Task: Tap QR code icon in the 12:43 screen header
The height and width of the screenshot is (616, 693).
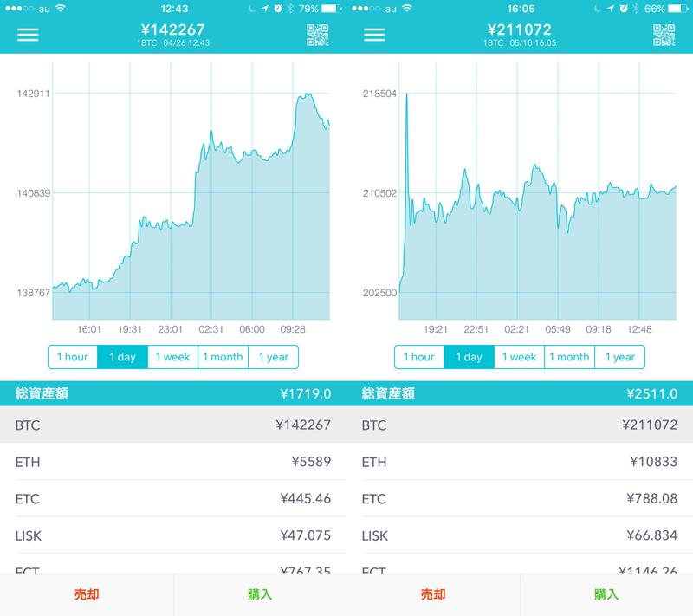Action: pos(318,36)
